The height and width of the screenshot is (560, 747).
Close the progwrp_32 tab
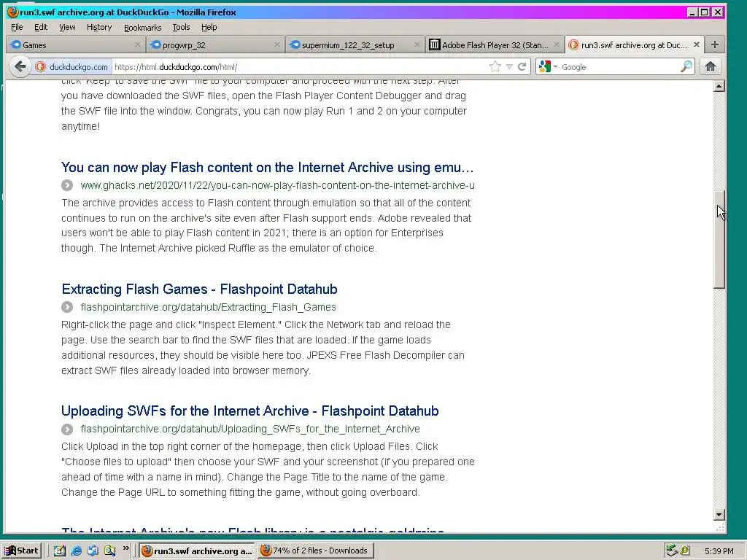click(277, 44)
